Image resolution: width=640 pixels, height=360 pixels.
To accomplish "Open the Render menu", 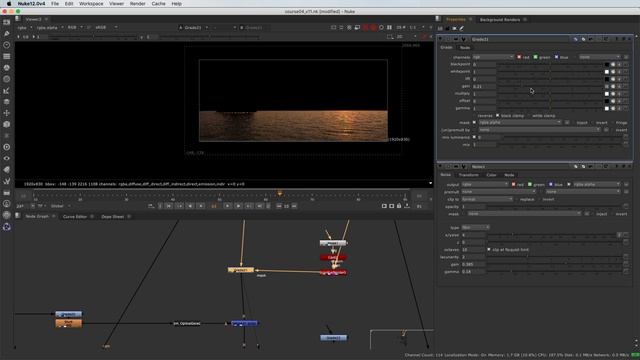I will pyautogui.click(x=138, y=4).
